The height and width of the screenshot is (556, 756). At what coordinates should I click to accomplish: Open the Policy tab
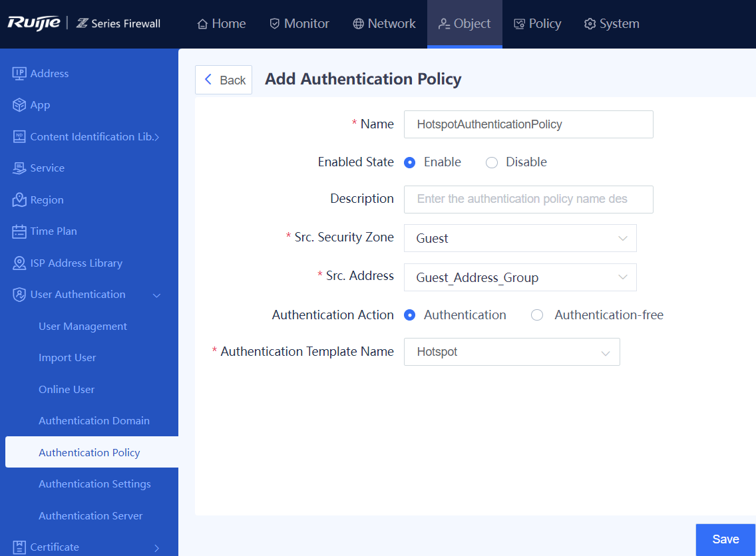538,23
